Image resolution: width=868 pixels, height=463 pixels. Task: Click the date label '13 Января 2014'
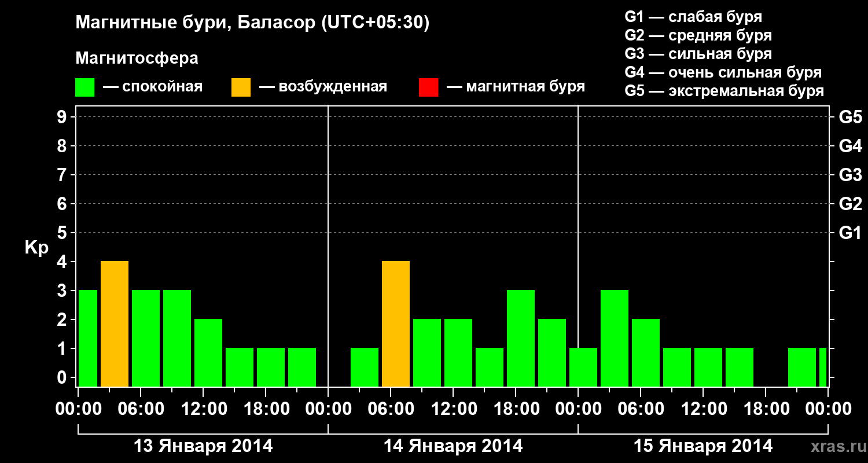(203, 446)
